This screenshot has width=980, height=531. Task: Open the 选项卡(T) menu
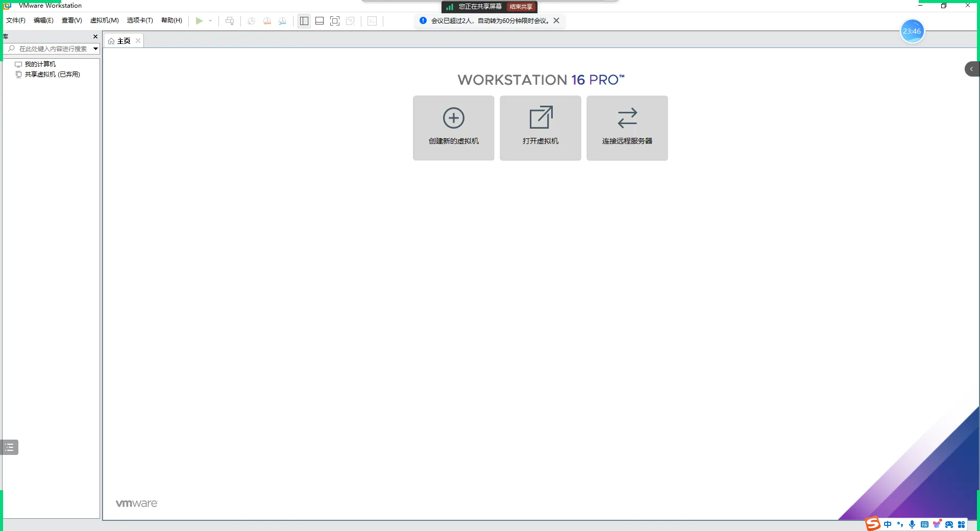click(x=140, y=20)
